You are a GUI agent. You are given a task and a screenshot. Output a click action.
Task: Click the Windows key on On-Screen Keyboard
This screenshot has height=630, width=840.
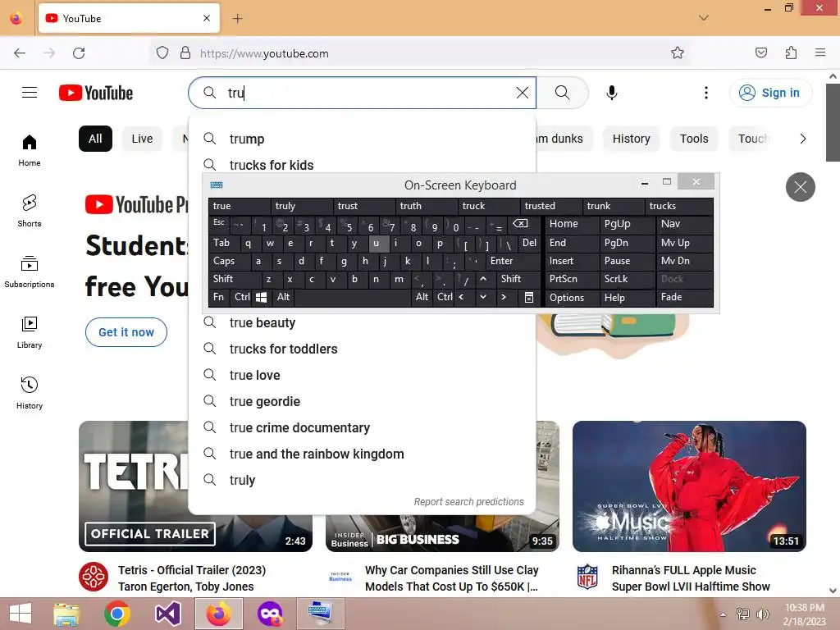pos(262,297)
